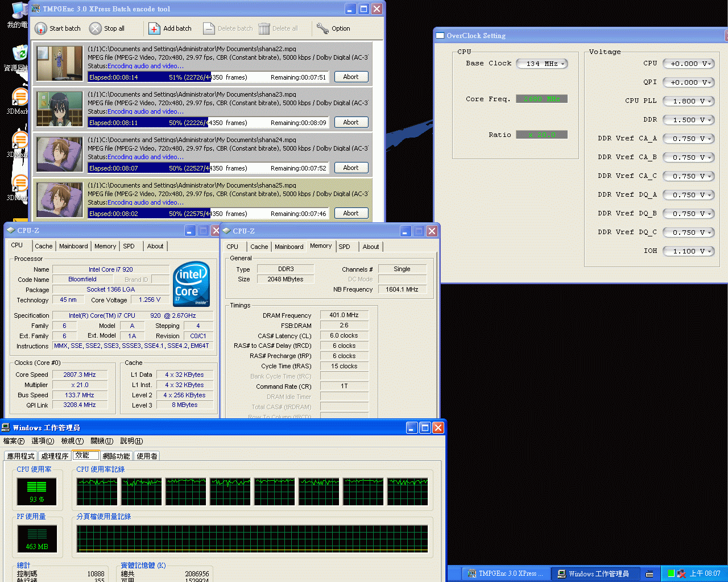Select shana24.mpg video thumbnail
This screenshot has width=728, height=582.
60,154
